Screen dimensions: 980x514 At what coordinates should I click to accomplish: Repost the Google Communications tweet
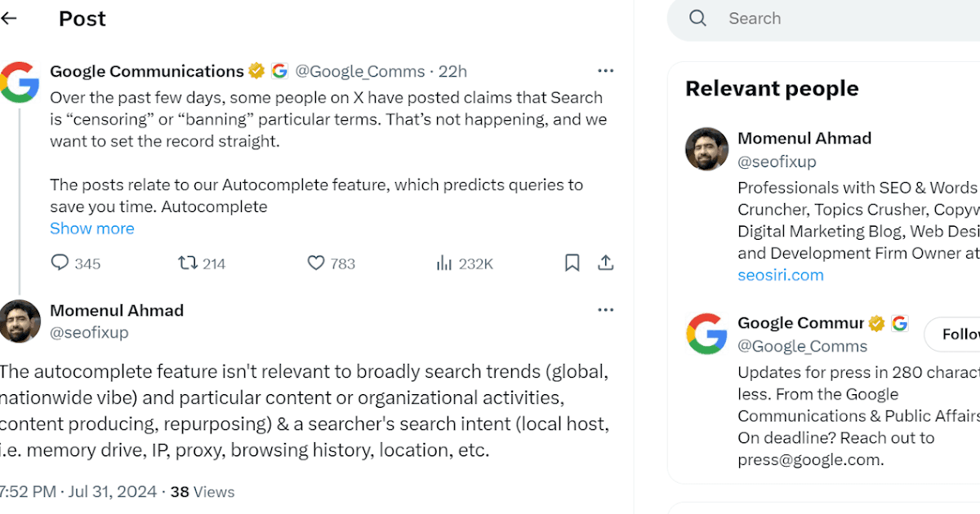(x=188, y=263)
